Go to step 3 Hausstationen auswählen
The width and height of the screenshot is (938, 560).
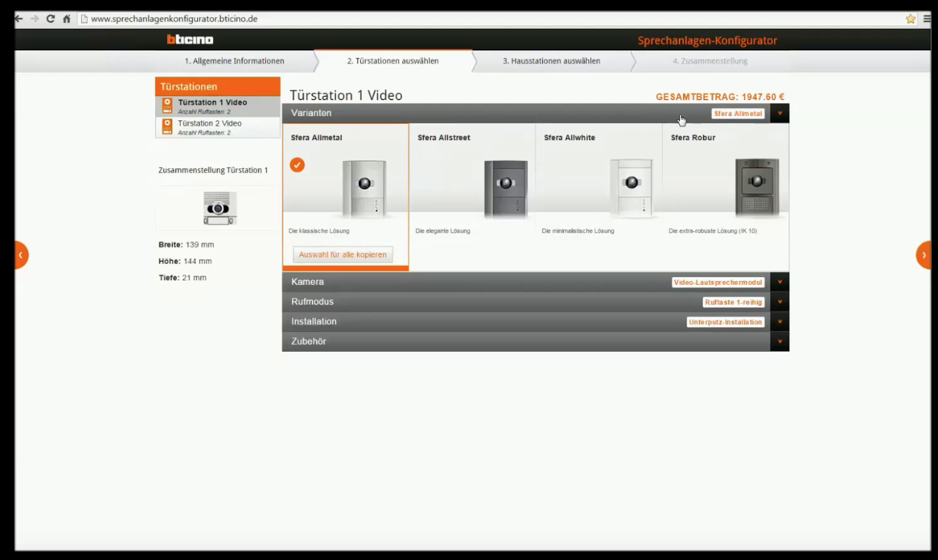click(552, 61)
